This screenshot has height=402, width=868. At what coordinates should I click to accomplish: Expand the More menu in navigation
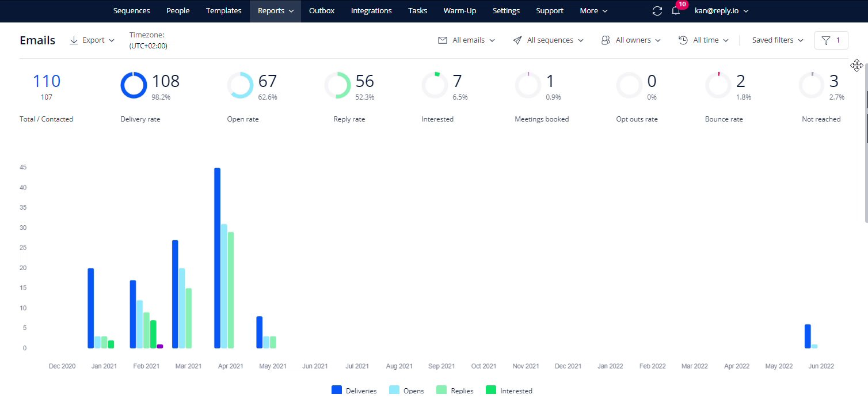593,11
